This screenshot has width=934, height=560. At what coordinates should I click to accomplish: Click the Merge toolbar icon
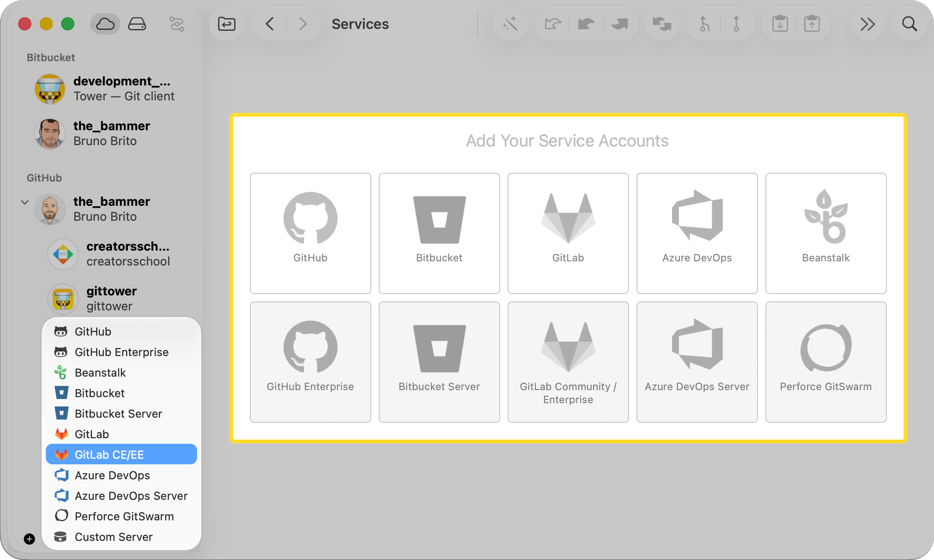coord(704,24)
